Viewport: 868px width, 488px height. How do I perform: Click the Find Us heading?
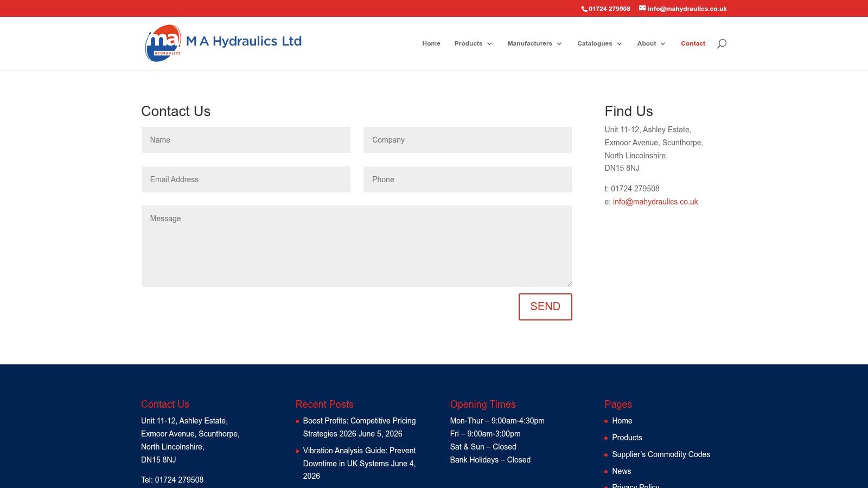(x=629, y=111)
